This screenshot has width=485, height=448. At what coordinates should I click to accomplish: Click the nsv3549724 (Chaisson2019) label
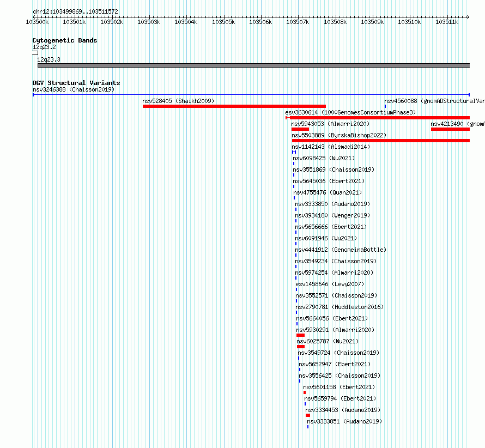(338, 353)
